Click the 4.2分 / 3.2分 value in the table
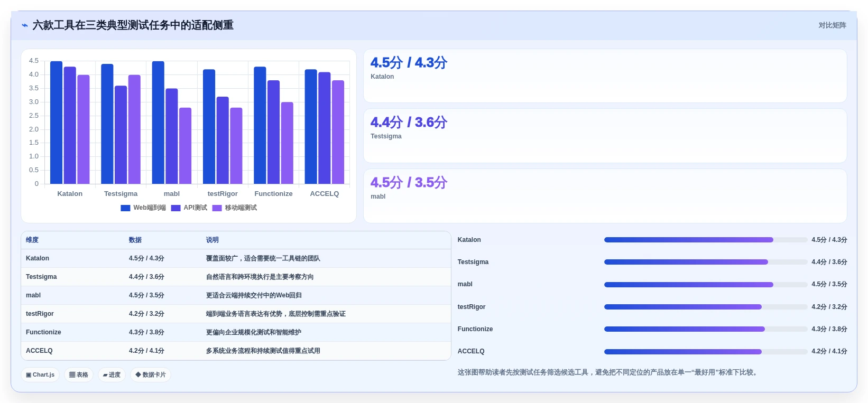 point(146,314)
